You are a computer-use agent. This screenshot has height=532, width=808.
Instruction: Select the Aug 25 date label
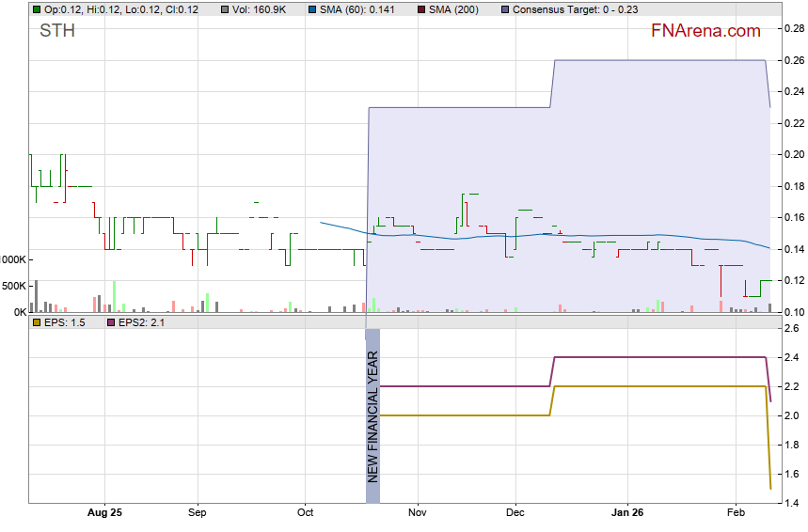pyautogui.click(x=103, y=513)
